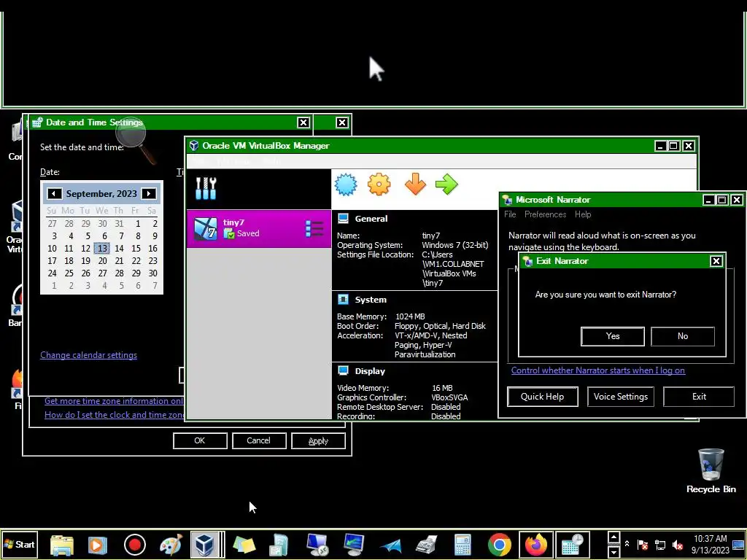Switch to Firefox from the taskbar

coord(536,545)
